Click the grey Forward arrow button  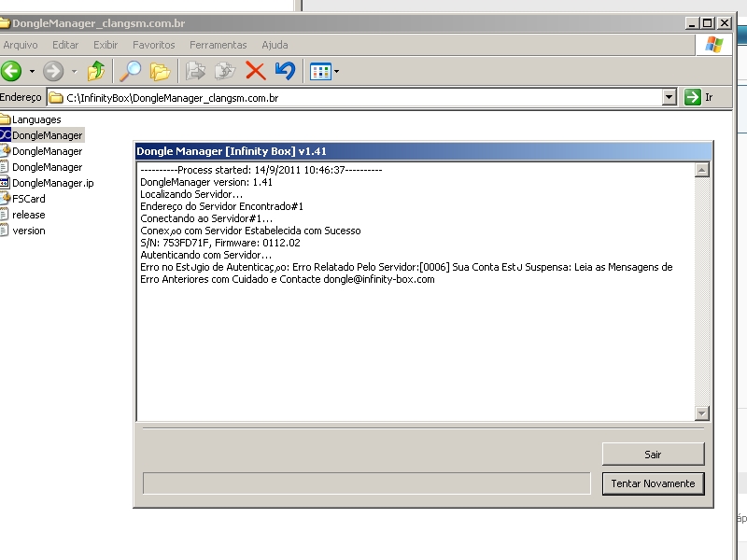pyautogui.click(x=53, y=72)
